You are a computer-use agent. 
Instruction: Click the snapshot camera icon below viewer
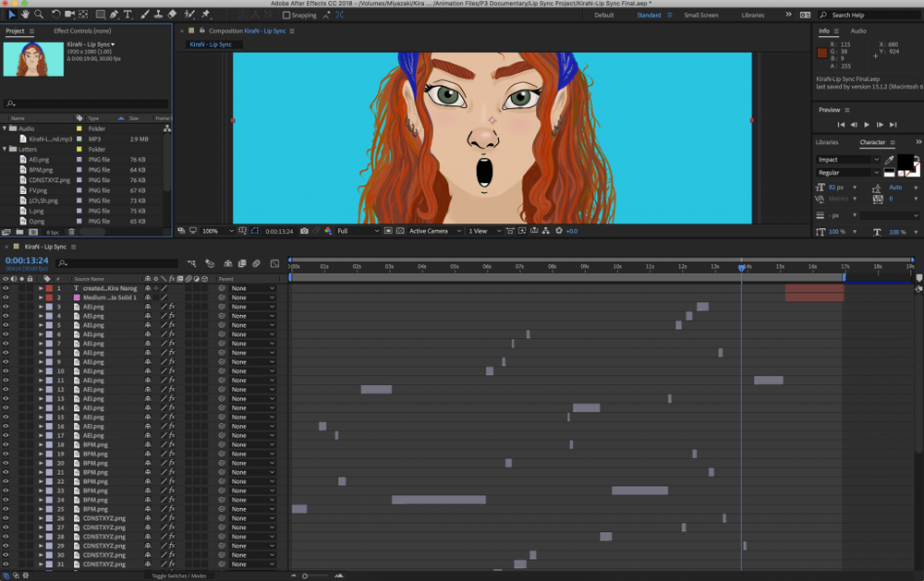pos(304,231)
